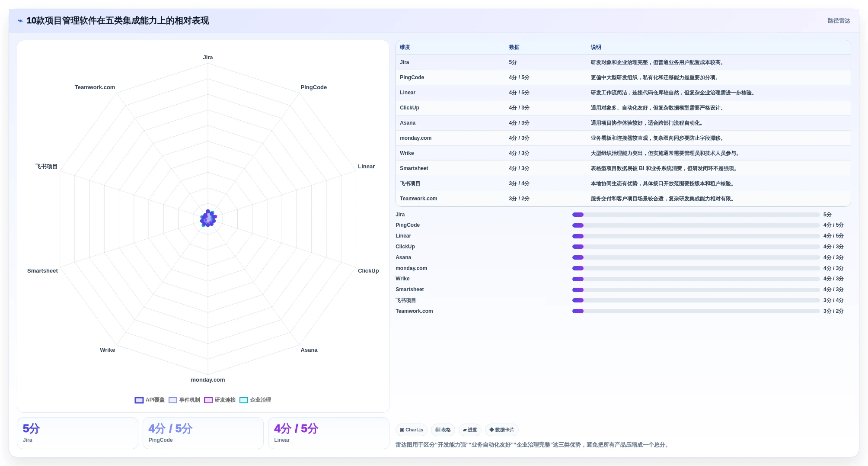
Task: Click the PingCode table row name
Action: 412,78
